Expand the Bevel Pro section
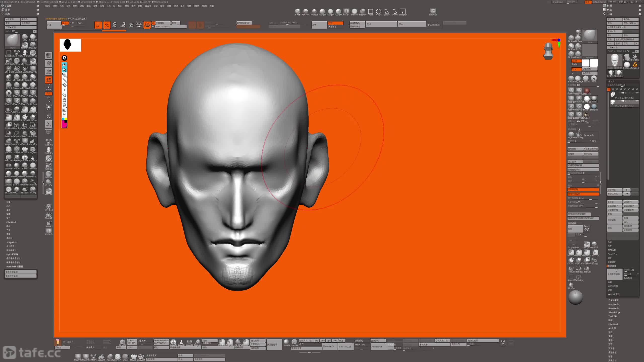This screenshot has width=644, height=362. 612,254
